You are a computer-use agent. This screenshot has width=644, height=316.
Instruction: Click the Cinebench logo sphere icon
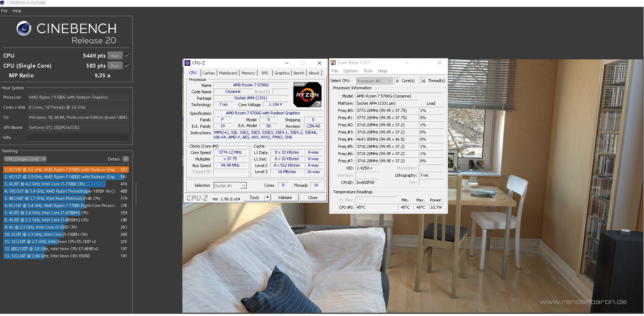(24, 28)
